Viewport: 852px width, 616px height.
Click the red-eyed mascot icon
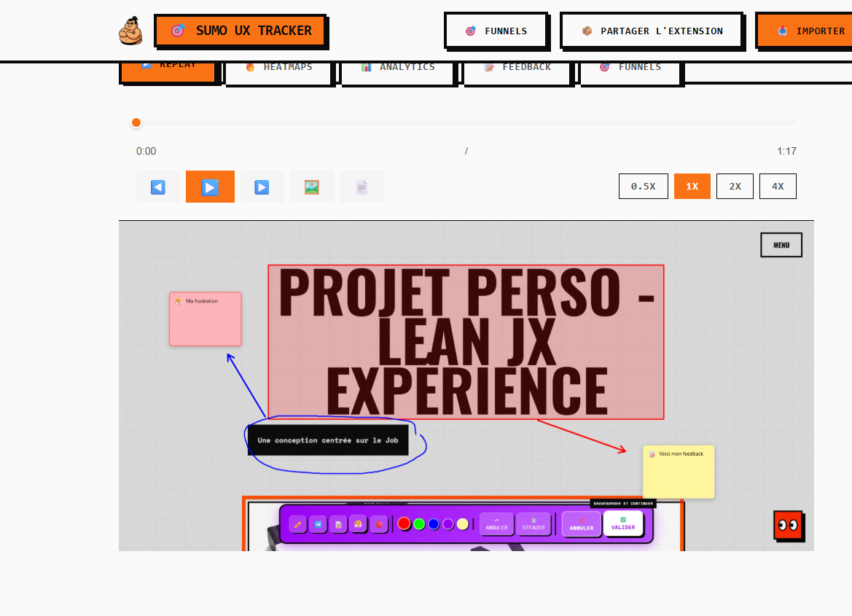[788, 525]
